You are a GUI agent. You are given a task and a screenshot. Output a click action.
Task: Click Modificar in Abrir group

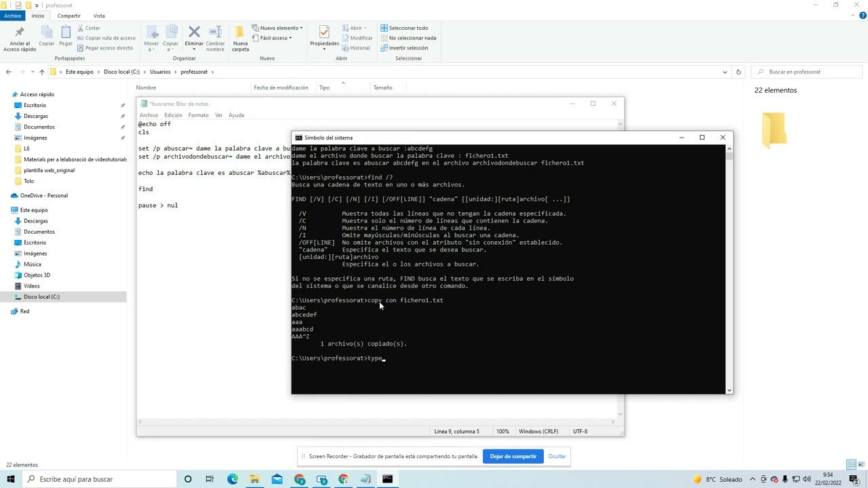357,38
